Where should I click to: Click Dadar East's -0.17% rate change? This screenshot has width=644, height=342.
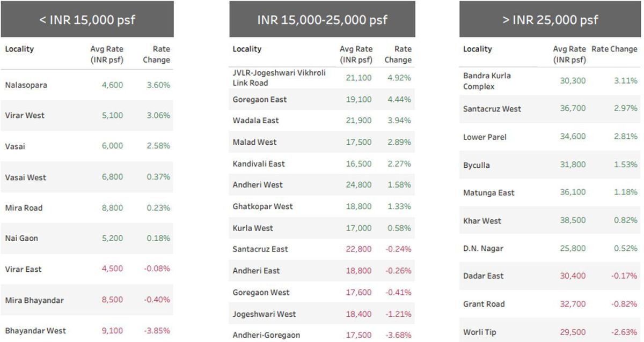point(625,276)
